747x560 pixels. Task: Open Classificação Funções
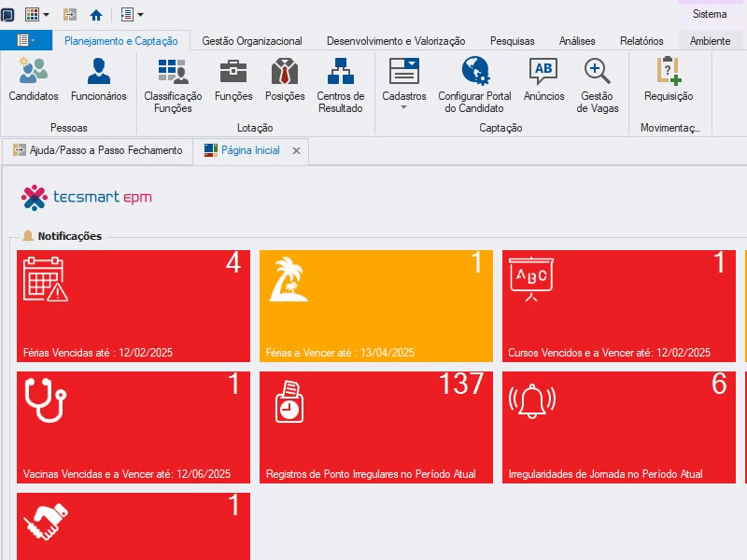(x=173, y=85)
